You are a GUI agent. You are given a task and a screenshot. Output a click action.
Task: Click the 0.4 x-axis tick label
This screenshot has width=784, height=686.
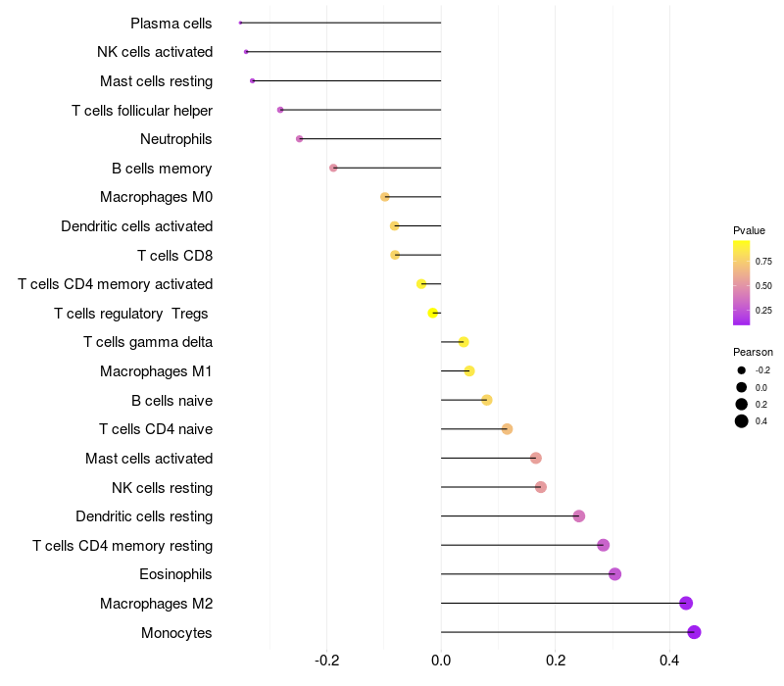point(669,661)
